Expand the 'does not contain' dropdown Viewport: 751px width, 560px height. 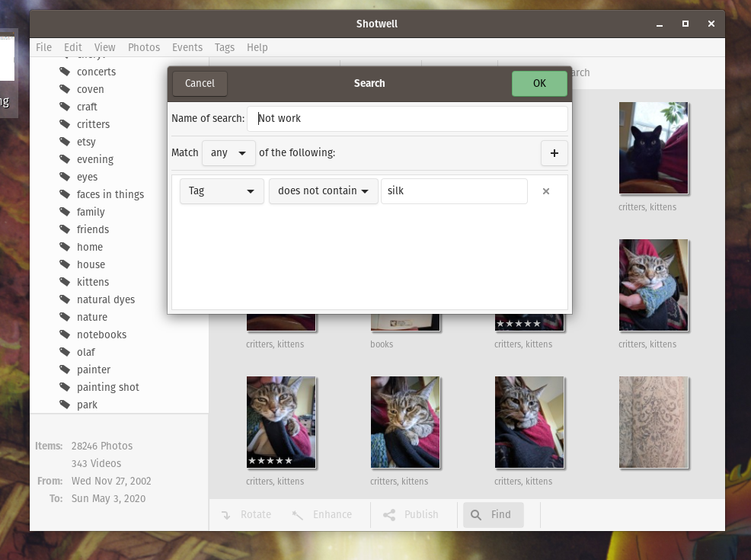323,191
